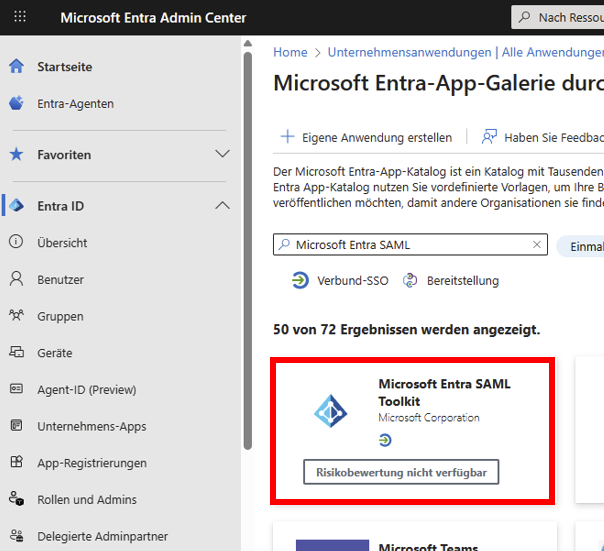Open Unternehmens-Apps menu item

[92, 427]
